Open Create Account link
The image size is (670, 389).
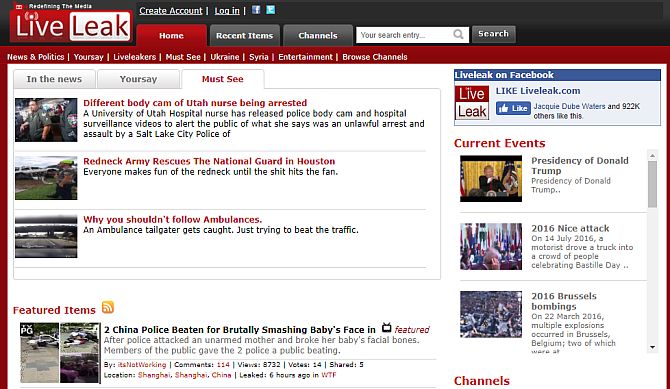pos(170,11)
